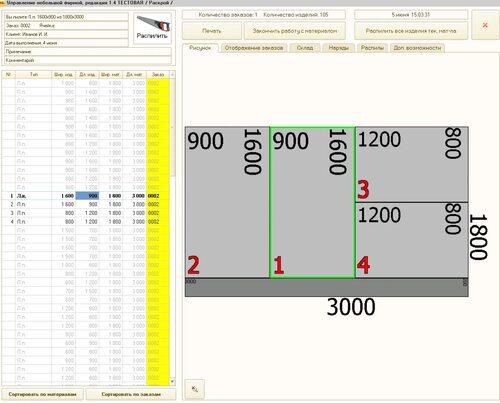Select the highlighted 900 cell in row 1

87,196
